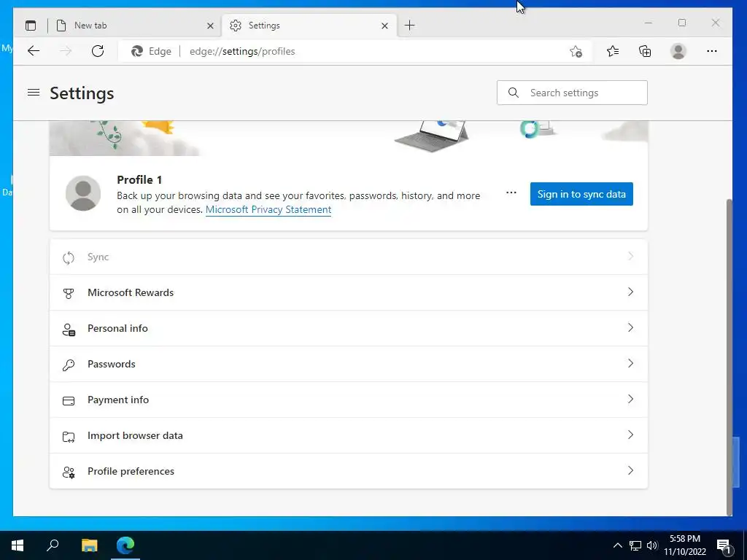Viewport: 747px width, 560px height.
Task: Open the network status tray icon
Action: [x=635, y=545]
